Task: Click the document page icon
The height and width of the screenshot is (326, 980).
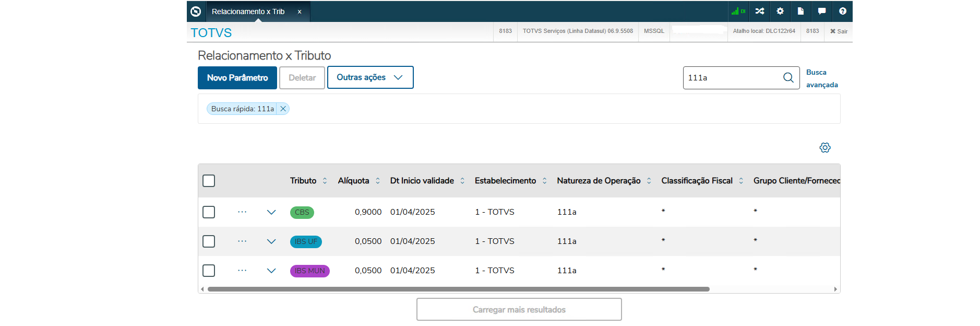Action: [x=800, y=11]
